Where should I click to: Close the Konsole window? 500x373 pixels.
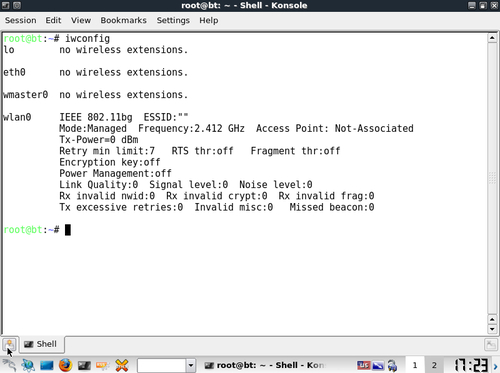pos(494,5)
